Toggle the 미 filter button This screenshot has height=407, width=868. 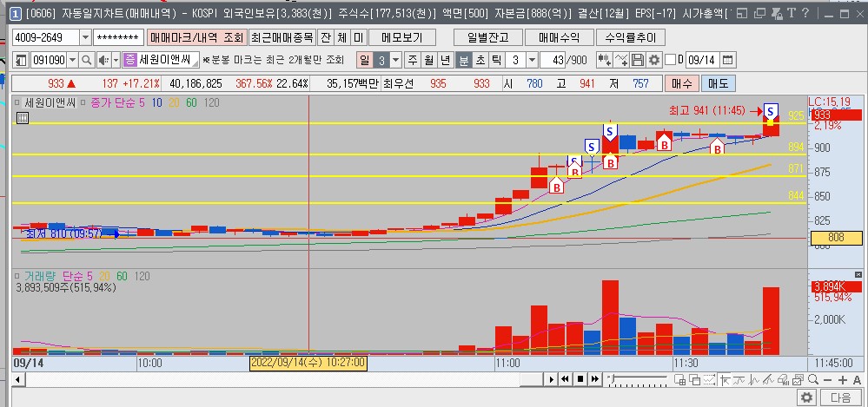click(359, 37)
